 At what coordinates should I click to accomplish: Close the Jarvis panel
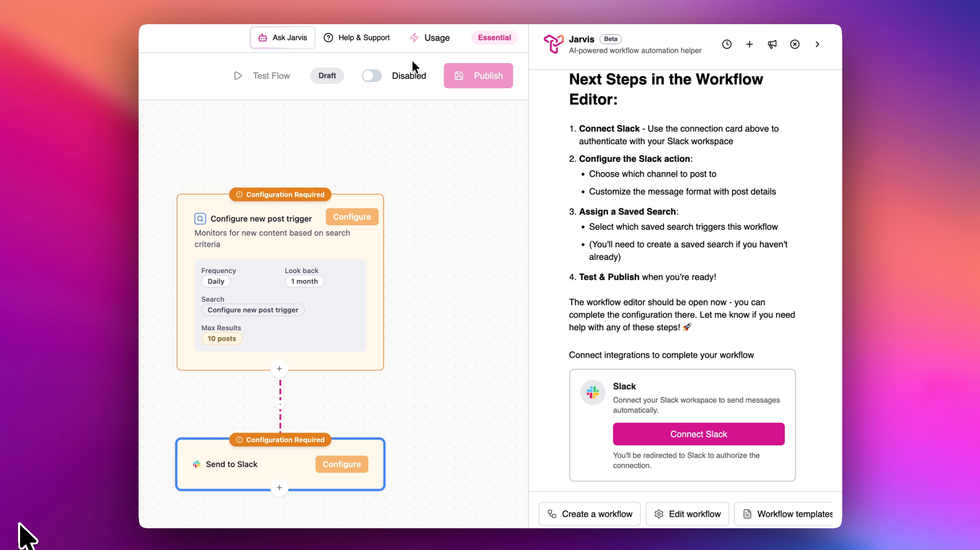click(795, 44)
